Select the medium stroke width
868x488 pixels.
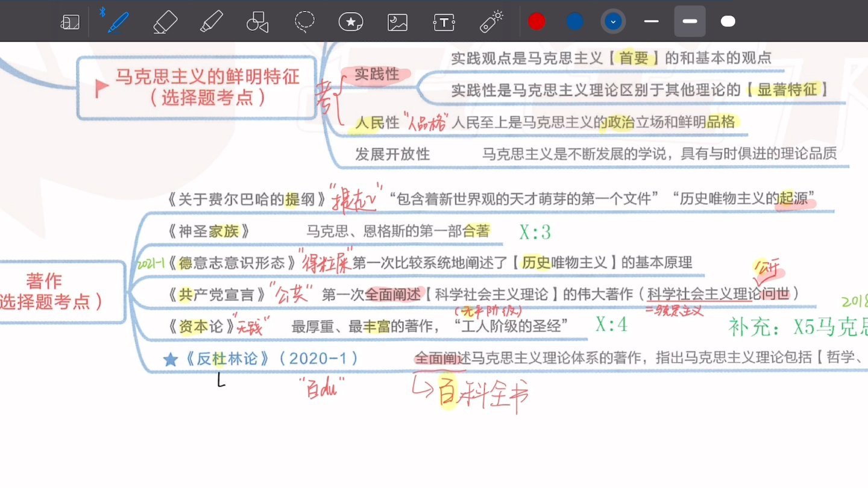[x=690, y=22]
